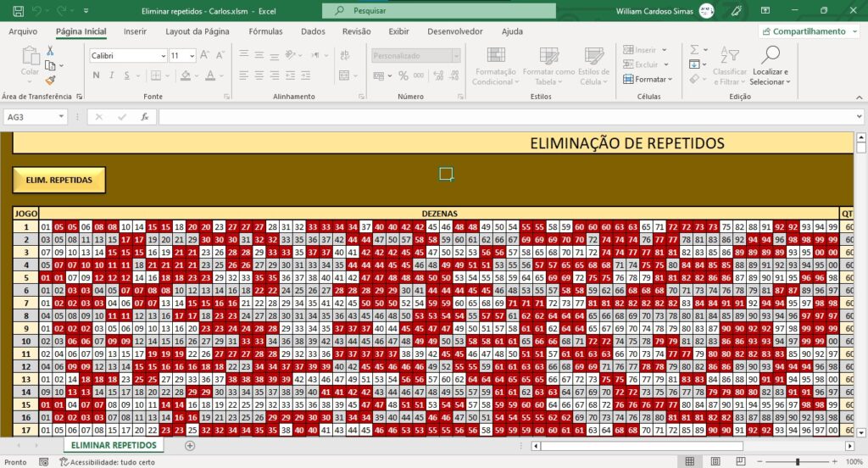The width and height of the screenshot is (868, 468).
Task: Click the Increase Indent icon
Action: (305, 75)
